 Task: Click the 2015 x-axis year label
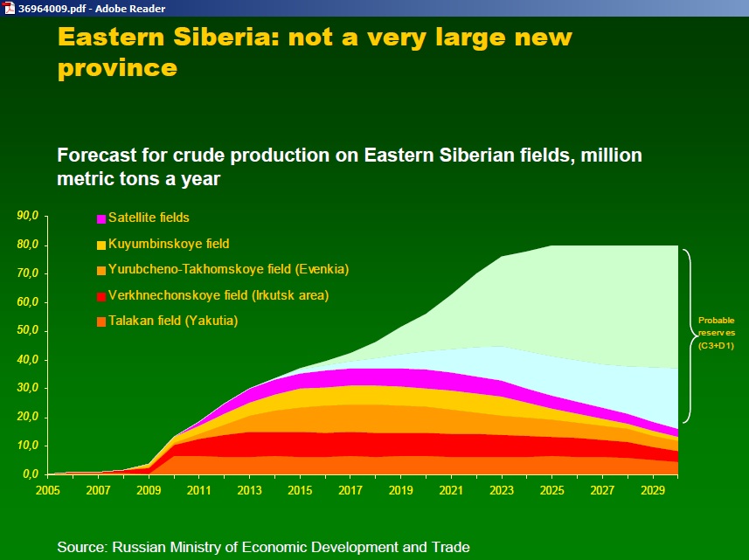(300, 490)
